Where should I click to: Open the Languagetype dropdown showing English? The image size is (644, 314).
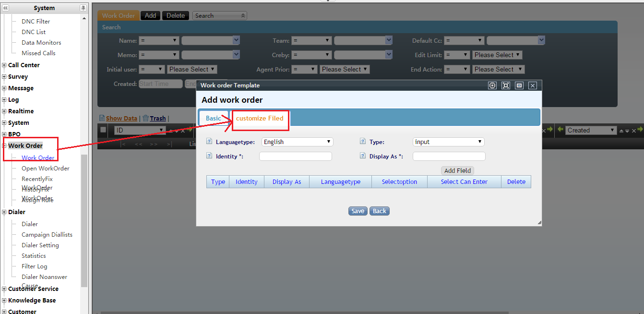[297, 142]
